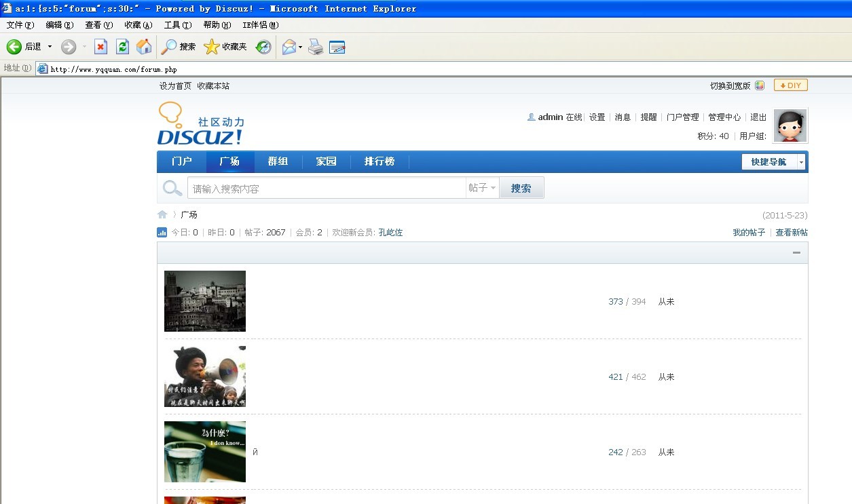
Task: Open the 提醒 link
Action: [x=649, y=117]
